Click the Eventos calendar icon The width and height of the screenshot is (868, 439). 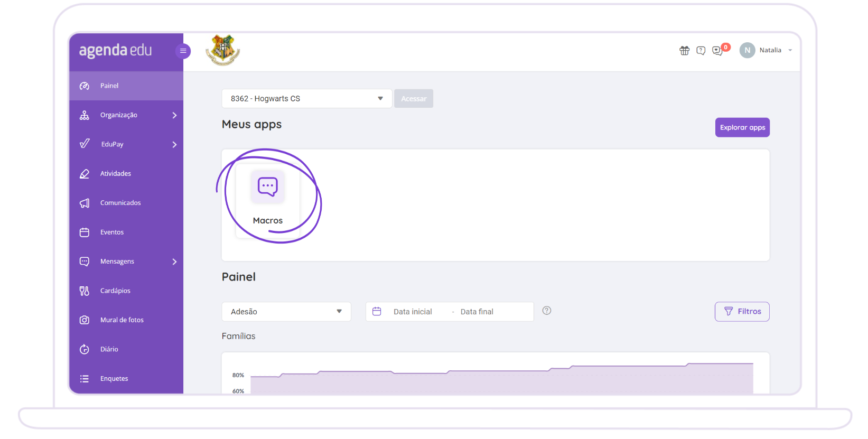[x=85, y=232]
